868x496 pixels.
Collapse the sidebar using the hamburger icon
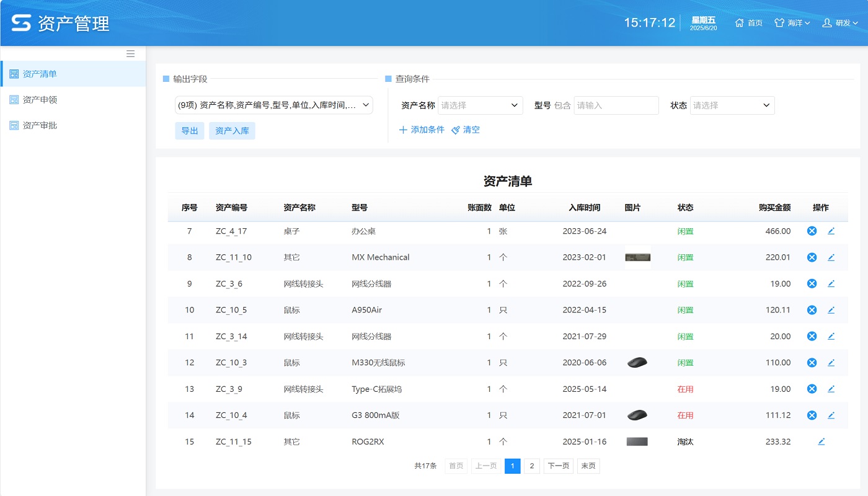(x=130, y=53)
